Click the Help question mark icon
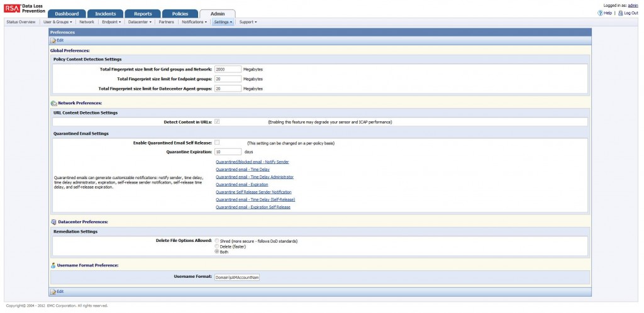644x313 pixels. (x=599, y=13)
